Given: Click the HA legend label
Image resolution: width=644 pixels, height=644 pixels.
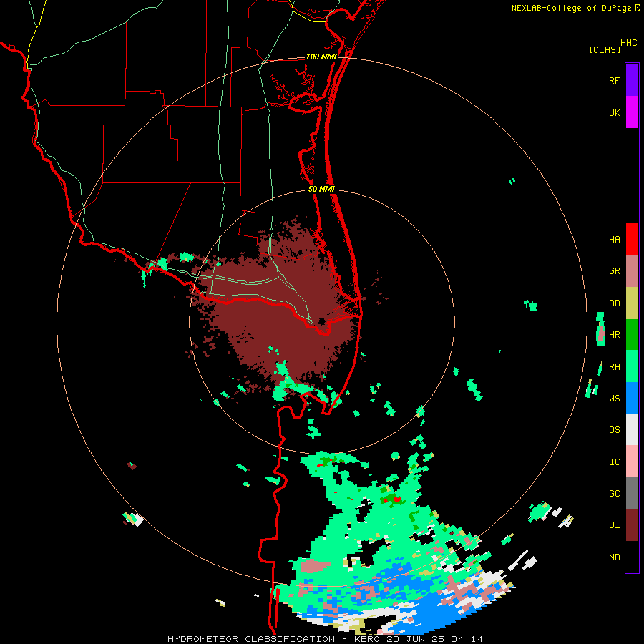Looking at the screenshot, I should click(615, 240).
